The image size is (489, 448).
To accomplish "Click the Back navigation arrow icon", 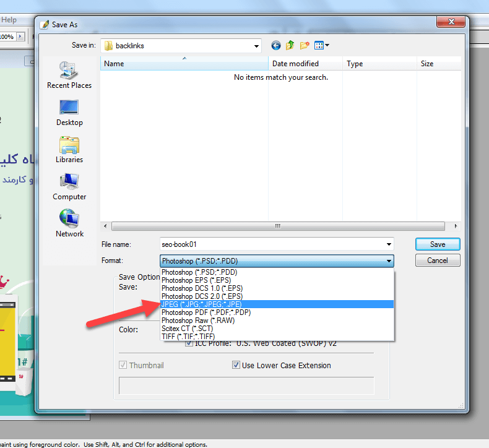I will click(x=276, y=45).
